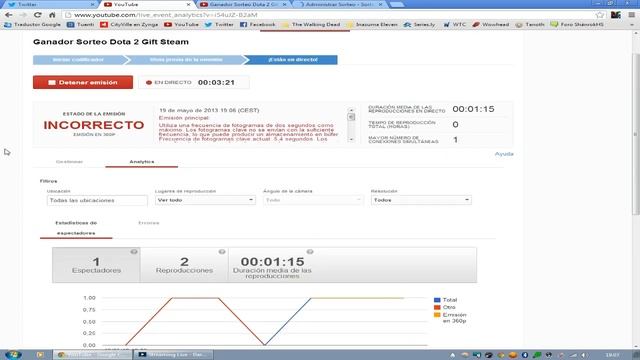Select Estadísticas de espectadores tab
This screenshot has width=640, height=360.
76,228
